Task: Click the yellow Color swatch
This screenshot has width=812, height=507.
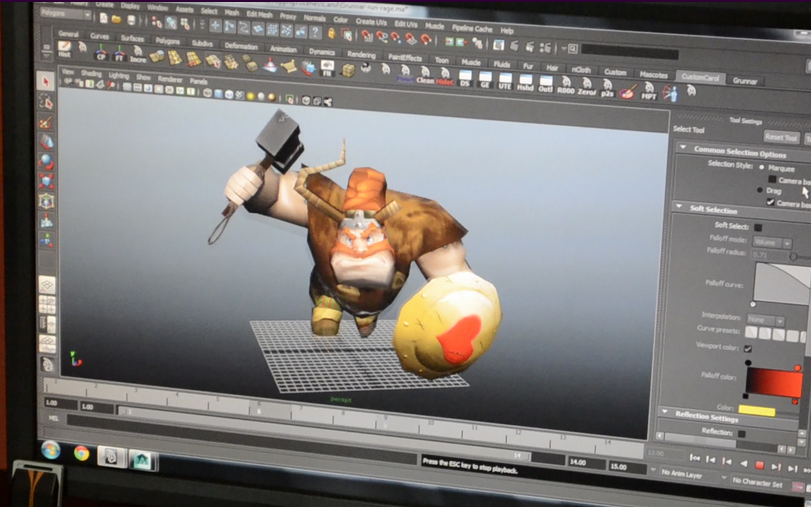Action: (x=756, y=411)
